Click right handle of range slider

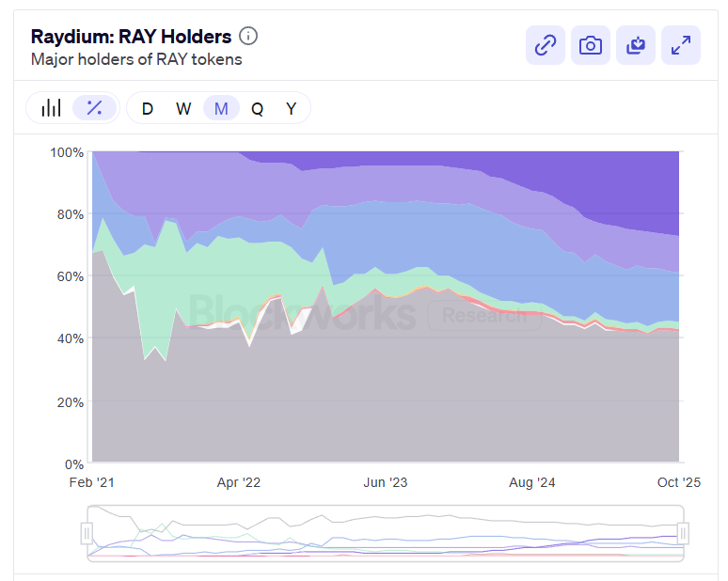click(684, 533)
